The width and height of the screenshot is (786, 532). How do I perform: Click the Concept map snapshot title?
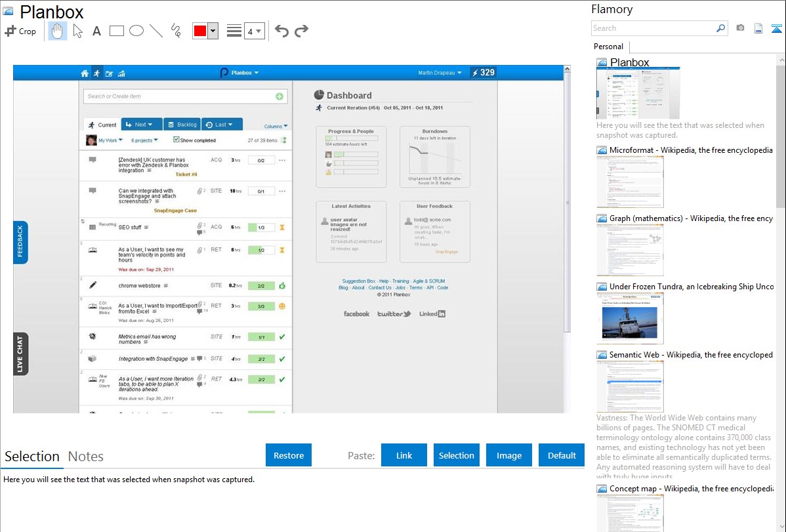point(692,488)
